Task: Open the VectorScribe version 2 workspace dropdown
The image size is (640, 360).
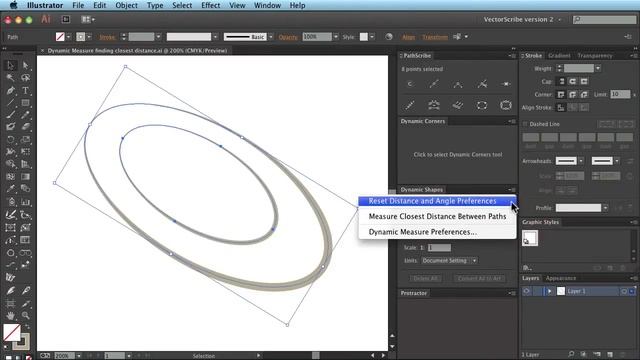Action: (560, 20)
